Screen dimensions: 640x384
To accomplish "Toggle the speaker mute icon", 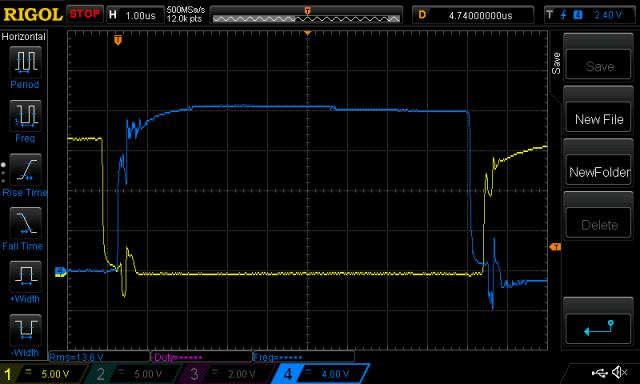I will coord(620,372).
